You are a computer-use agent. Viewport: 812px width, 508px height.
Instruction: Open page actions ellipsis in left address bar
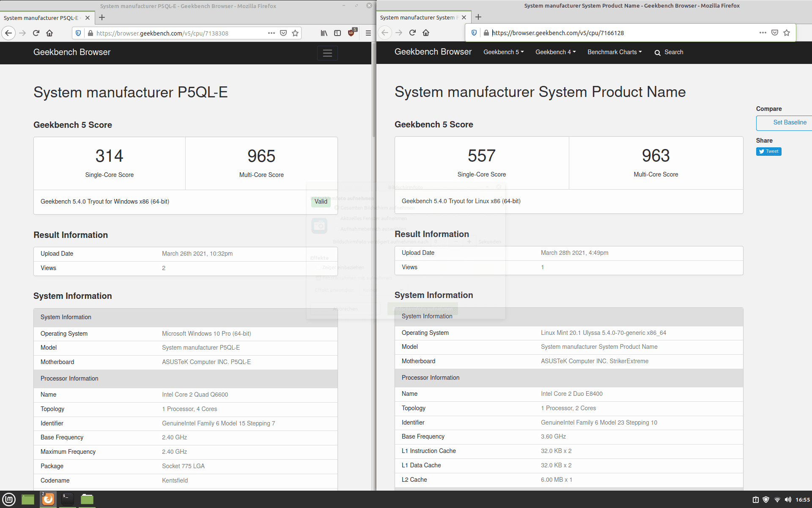(272, 33)
